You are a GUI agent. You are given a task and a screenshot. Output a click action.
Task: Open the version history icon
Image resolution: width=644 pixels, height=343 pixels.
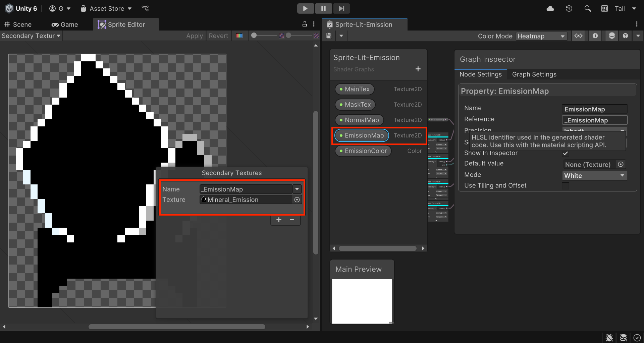(569, 9)
